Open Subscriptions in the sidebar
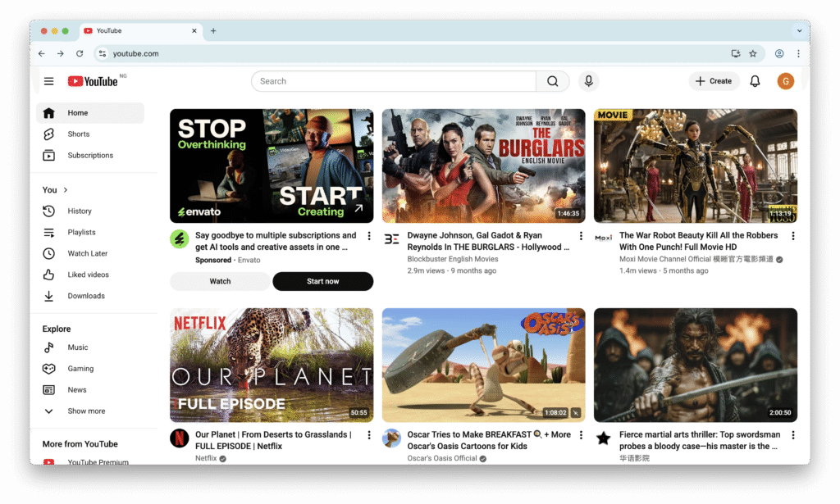 click(x=90, y=156)
